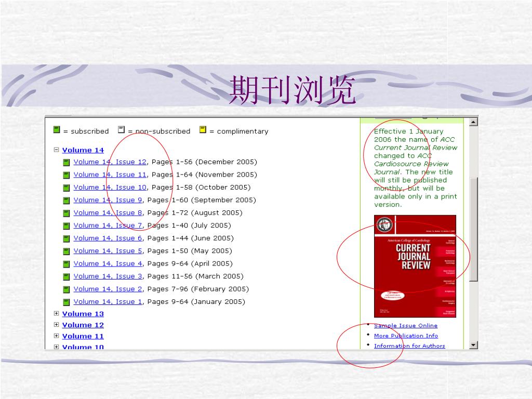
Task: Open Volume 14, Issue 9 link
Action: tap(108, 200)
